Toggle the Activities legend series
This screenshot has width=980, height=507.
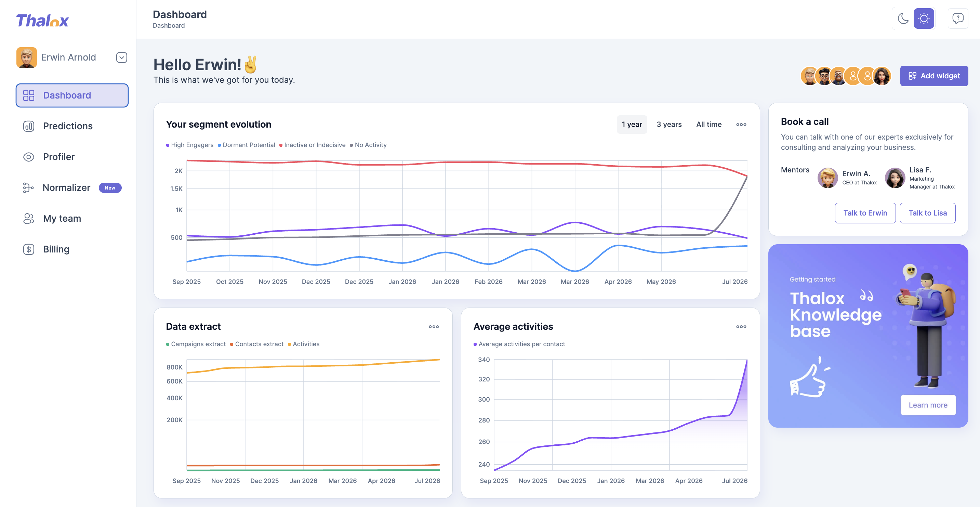coord(304,344)
